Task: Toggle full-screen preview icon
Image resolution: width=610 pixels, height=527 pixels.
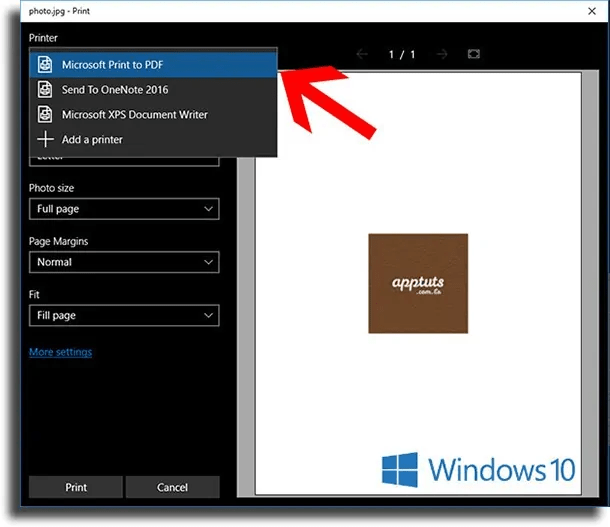Action: pos(473,54)
